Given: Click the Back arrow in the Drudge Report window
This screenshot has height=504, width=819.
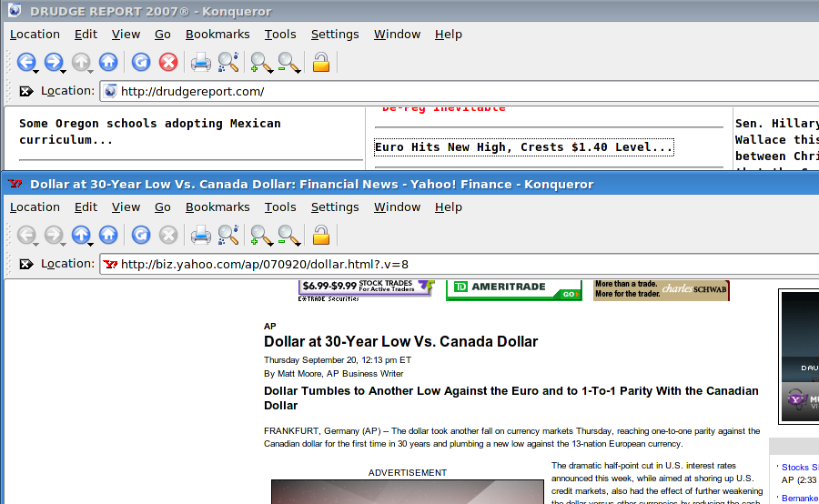Looking at the screenshot, I should tap(25, 62).
